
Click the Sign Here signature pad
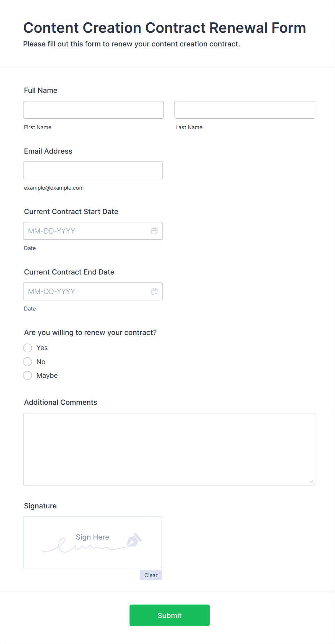[92, 542]
